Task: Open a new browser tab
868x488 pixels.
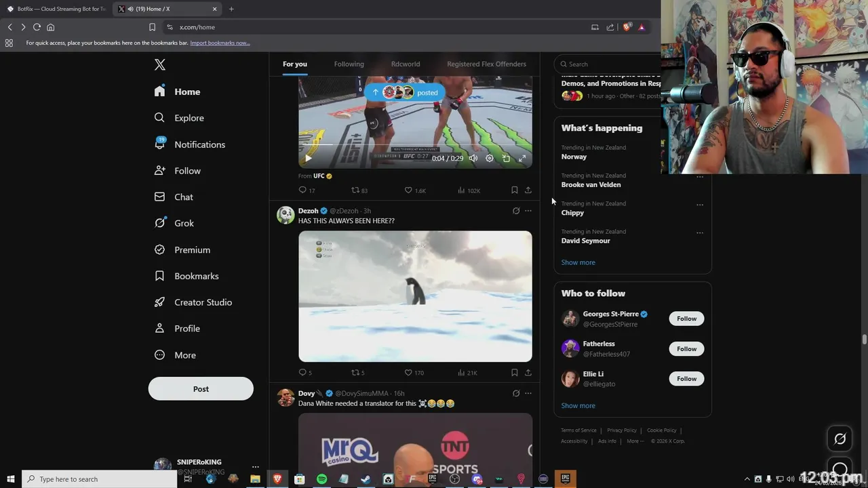Action: 231,9
